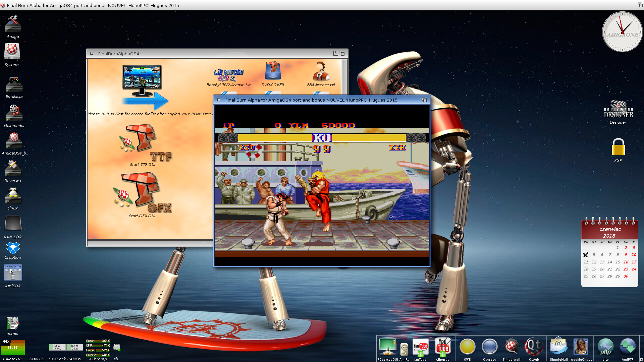Click the 'Please !!! Run First' instruction text
The image size is (644, 362).
[150, 114]
